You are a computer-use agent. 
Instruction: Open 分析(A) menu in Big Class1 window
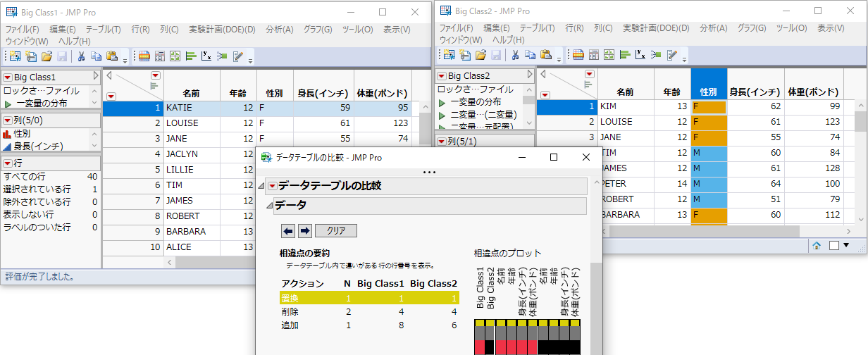[280, 30]
